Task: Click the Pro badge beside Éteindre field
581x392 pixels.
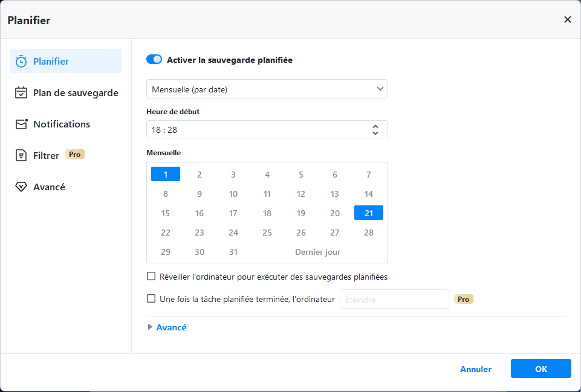Action: [463, 299]
